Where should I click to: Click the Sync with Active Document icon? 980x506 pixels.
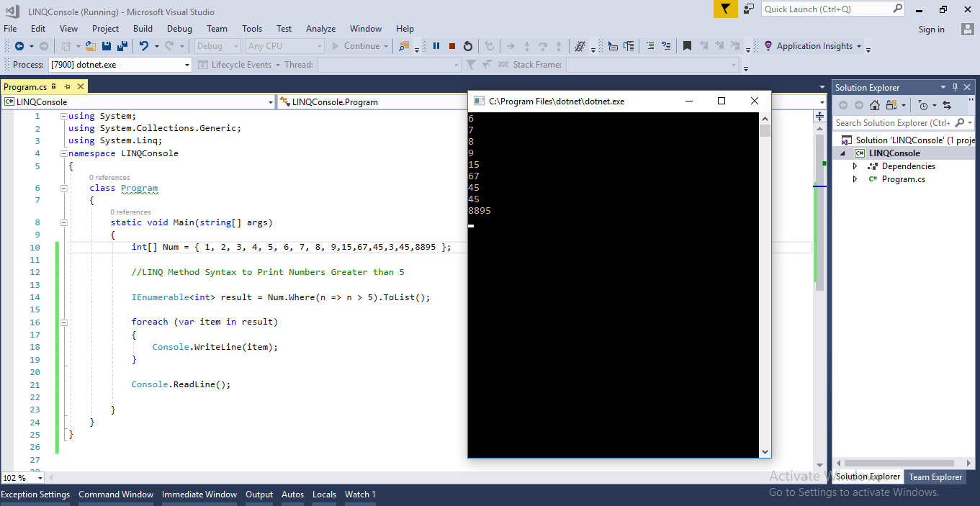891,105
